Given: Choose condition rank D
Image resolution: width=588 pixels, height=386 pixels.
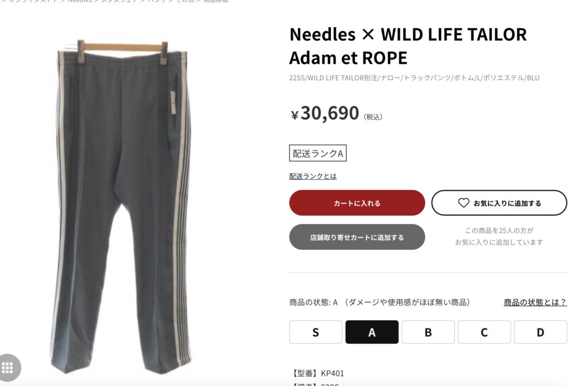Looking at the screenshot, I should click(541, 332).
